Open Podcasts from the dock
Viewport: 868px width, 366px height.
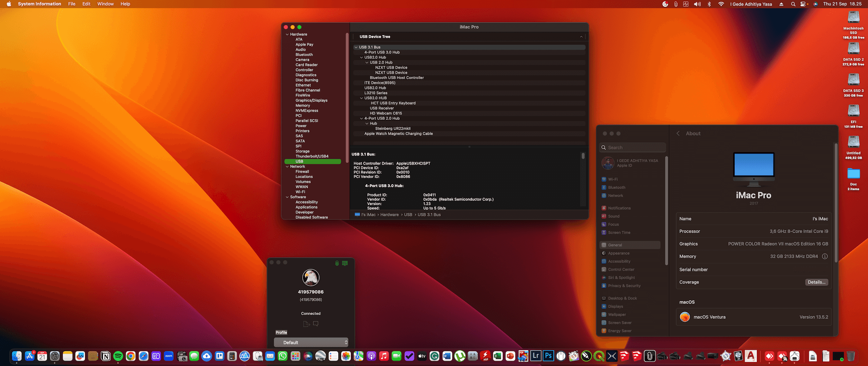point(371,356)
